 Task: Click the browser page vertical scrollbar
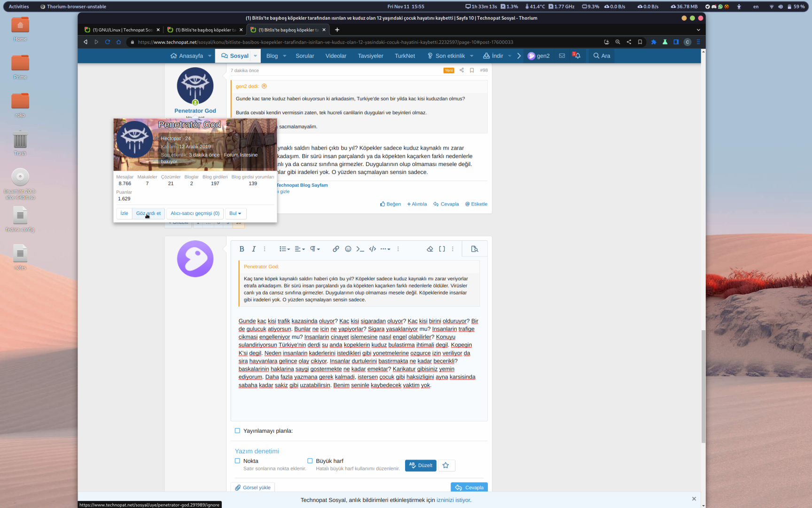click(x=703, y=386)
